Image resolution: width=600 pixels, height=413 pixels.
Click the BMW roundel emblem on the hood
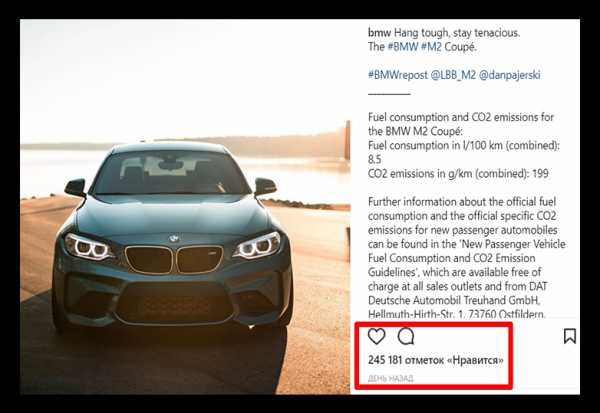[x=174, y=238]
